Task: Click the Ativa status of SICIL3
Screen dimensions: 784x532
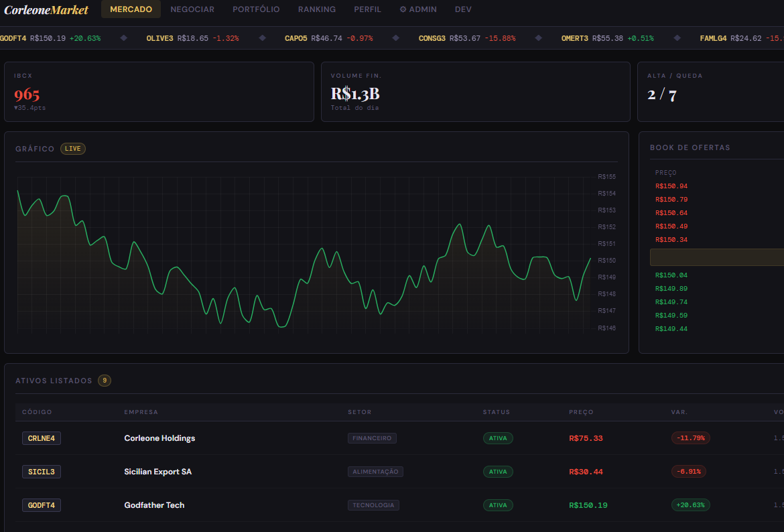Action: [498, 472]
